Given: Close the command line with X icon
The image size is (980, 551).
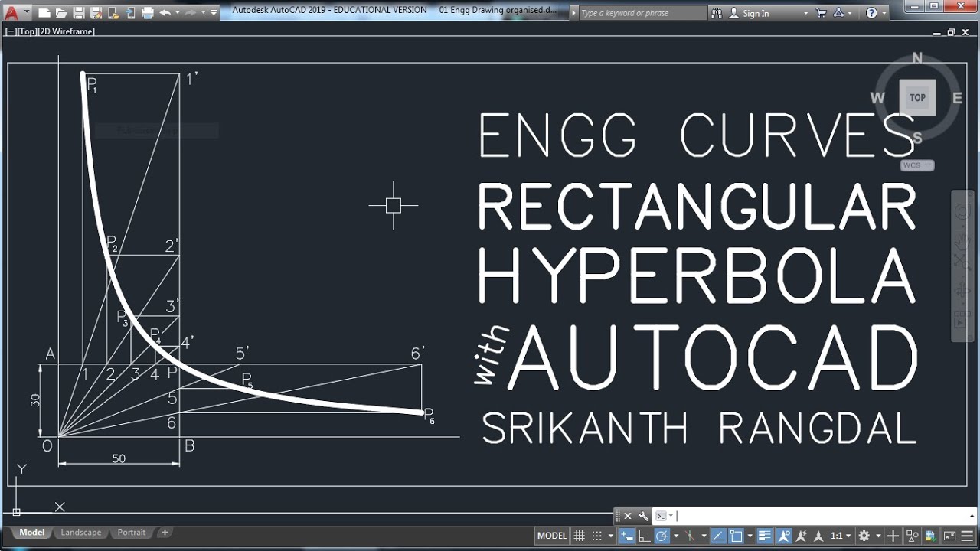Looking at the screenshot, I should 627,516.
